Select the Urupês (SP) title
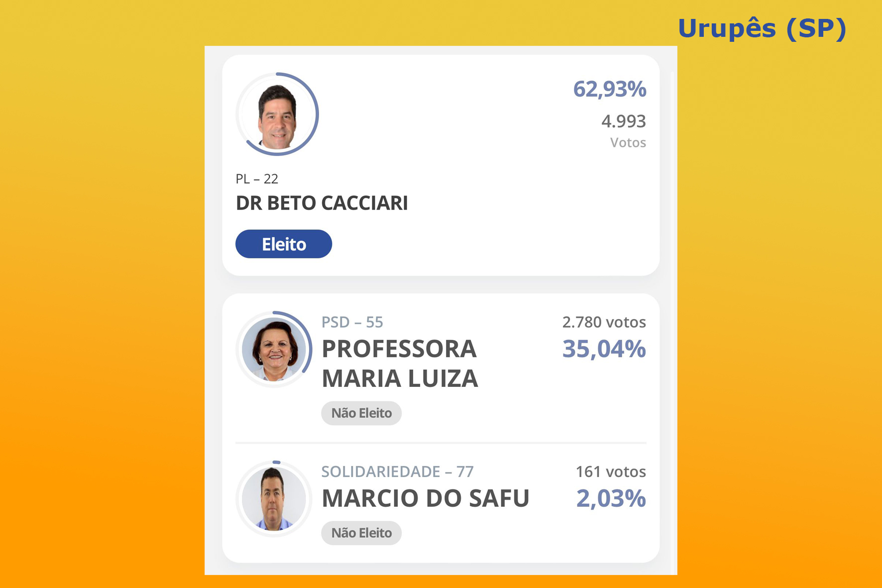 coord(762,28)
